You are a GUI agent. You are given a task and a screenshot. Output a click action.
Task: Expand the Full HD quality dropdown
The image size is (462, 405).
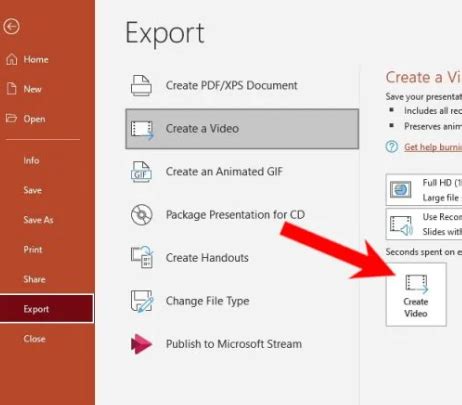pos(424,190)
